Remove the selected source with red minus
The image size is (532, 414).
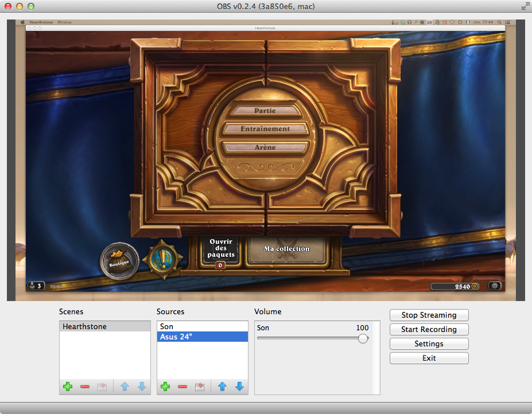[182, 386]
